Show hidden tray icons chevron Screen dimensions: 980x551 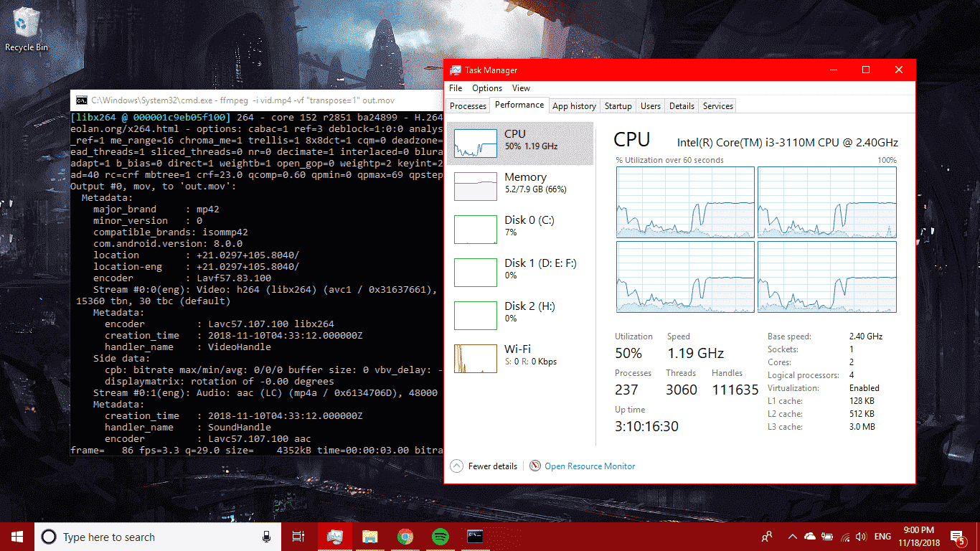point(792,537)
